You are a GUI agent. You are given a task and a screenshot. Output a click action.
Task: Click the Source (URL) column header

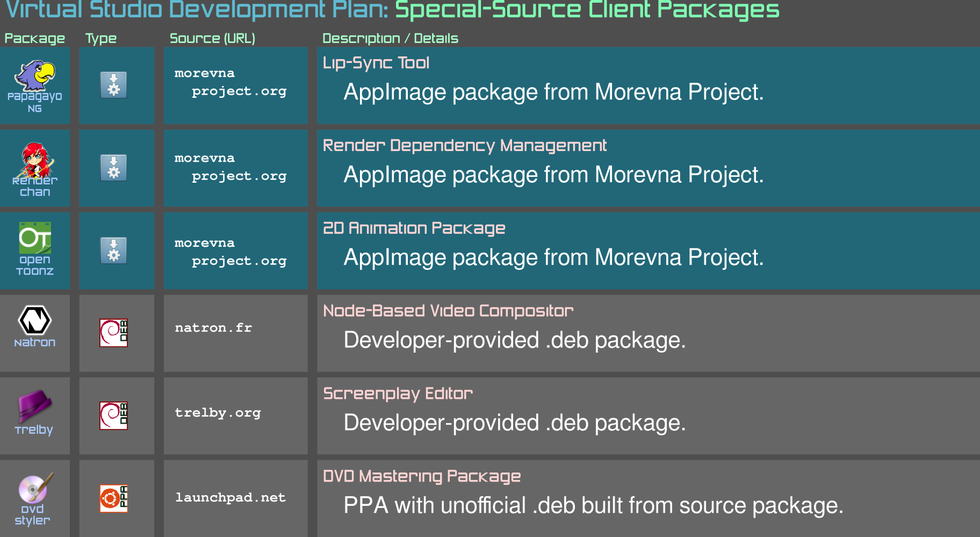(212, 38)
